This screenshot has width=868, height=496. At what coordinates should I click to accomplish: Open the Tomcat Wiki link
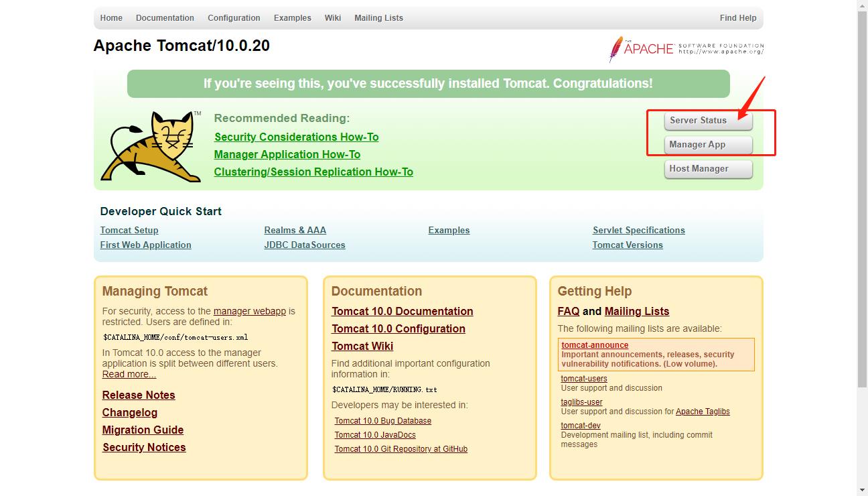pos(362,346)
